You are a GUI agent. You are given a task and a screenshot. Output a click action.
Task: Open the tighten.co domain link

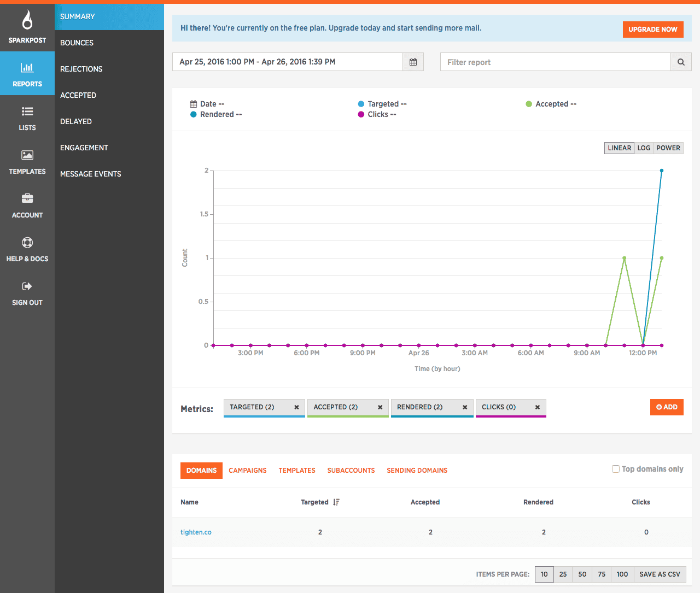click(196, 532)
